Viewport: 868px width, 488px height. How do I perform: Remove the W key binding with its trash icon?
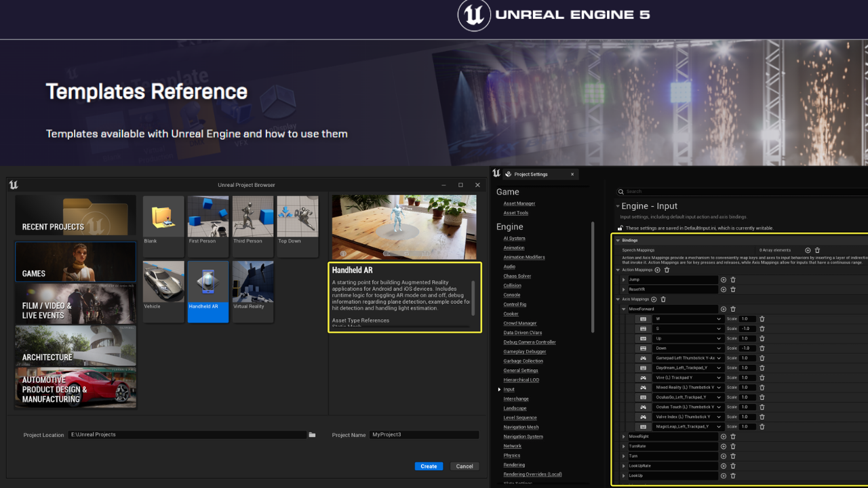[x=762, y=319]
